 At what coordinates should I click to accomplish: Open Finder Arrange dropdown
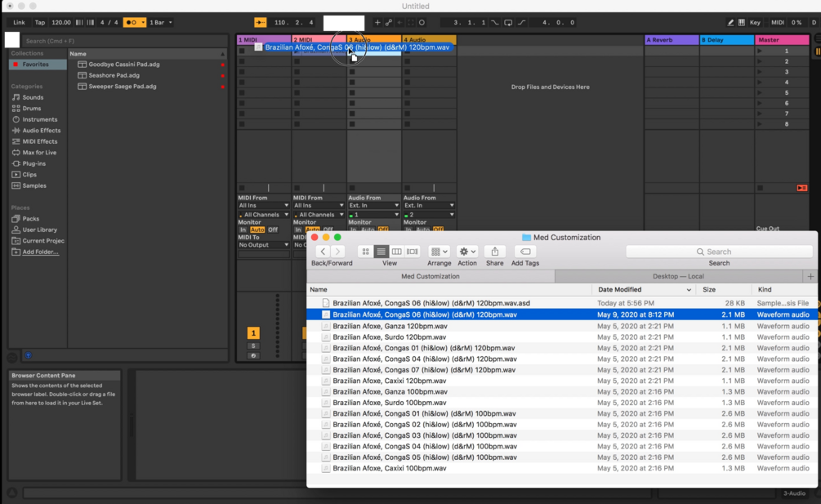439,252
